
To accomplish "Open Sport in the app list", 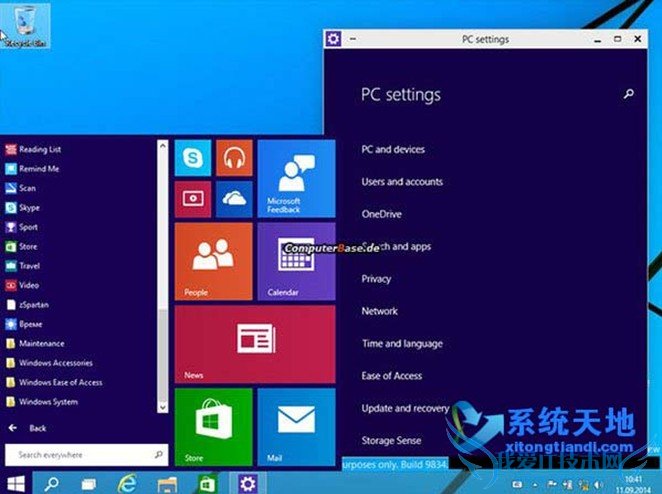I will 22,227.
